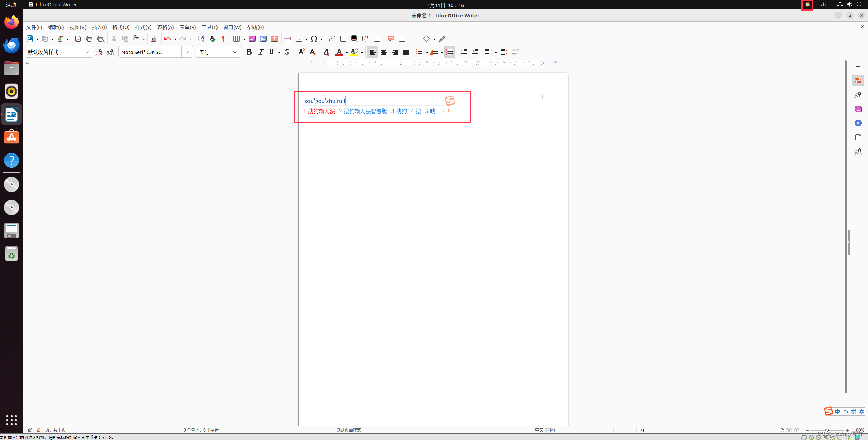Click the Insert Hyperlink icon
Viewport: 868px width, 440px height.
click(332, 39)
